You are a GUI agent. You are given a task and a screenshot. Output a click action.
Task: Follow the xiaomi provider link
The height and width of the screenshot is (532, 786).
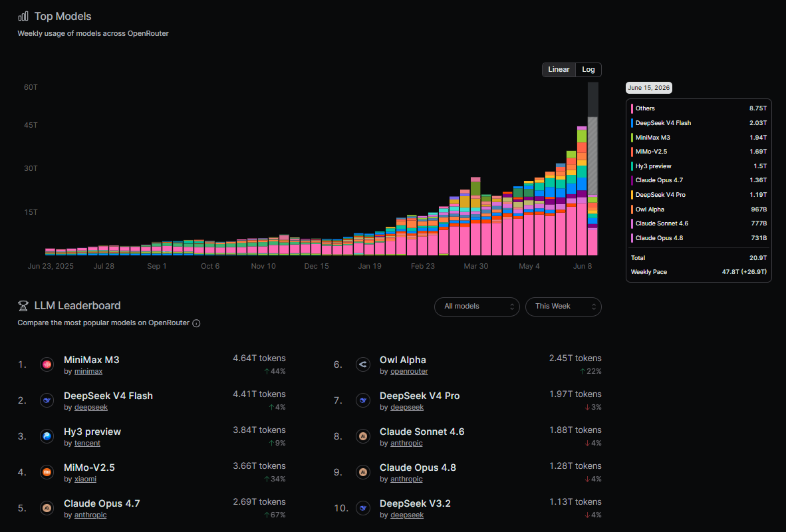[x=85, y=479]
